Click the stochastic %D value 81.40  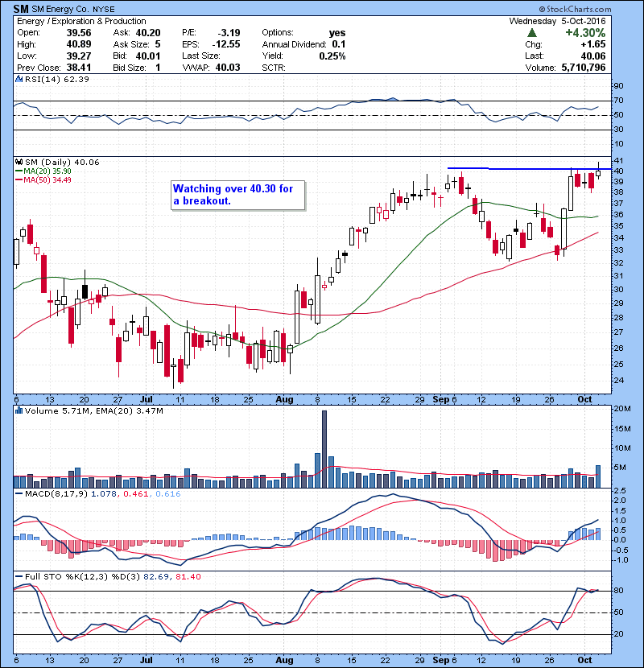[188, 576]
